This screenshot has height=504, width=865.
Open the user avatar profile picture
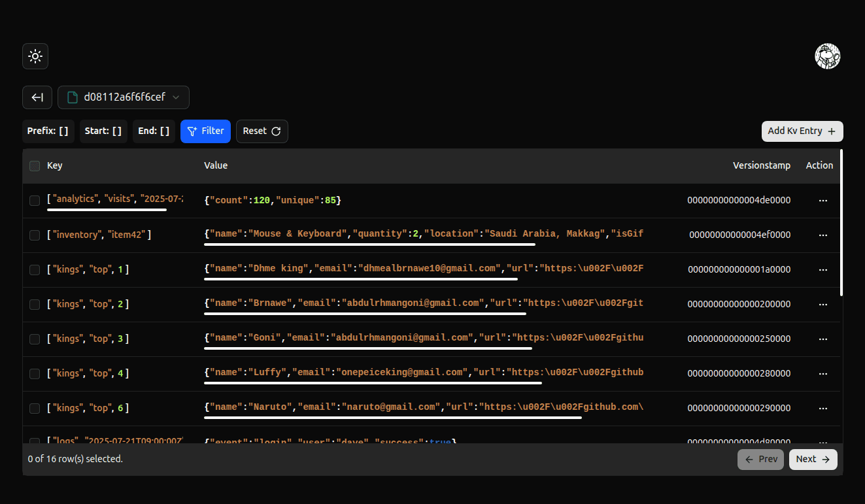(827, 56)
